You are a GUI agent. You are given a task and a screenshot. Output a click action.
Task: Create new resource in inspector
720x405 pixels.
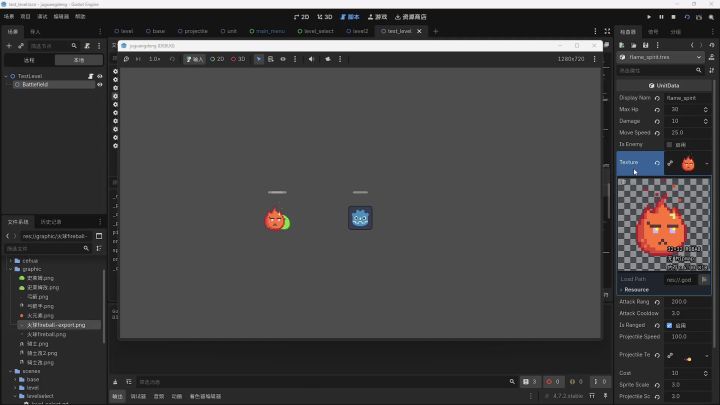tap(622, 45)
